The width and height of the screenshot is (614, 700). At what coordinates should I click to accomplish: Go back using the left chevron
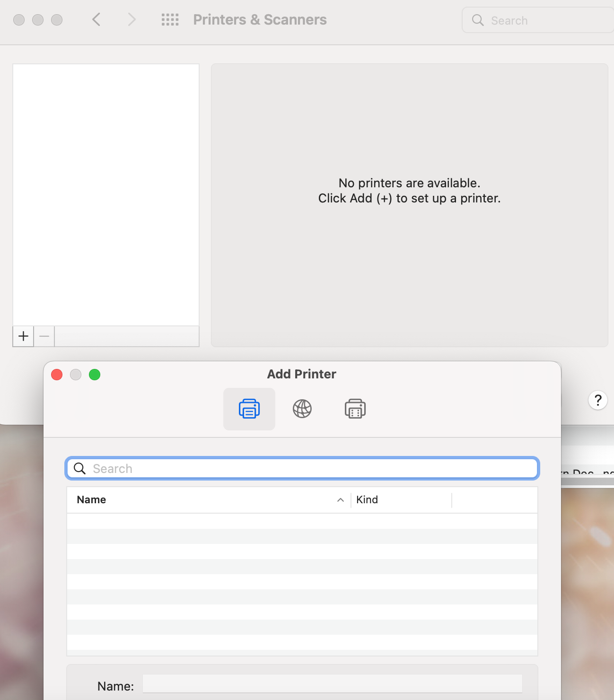(96, 20)
